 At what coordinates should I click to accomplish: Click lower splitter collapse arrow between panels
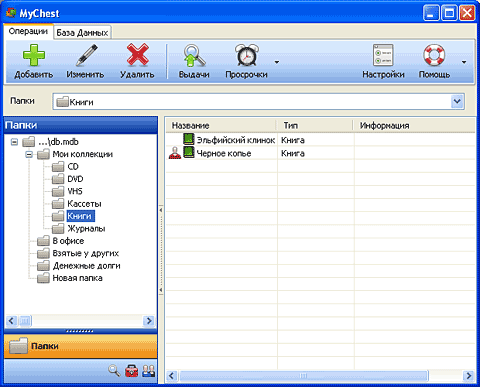pos(161,290)
